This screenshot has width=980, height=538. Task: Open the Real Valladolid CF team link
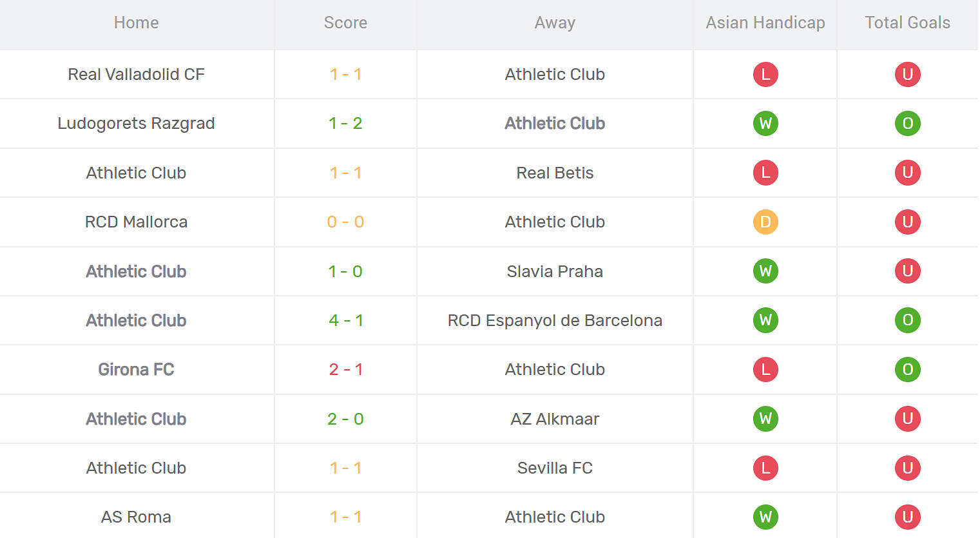(136, 74)
